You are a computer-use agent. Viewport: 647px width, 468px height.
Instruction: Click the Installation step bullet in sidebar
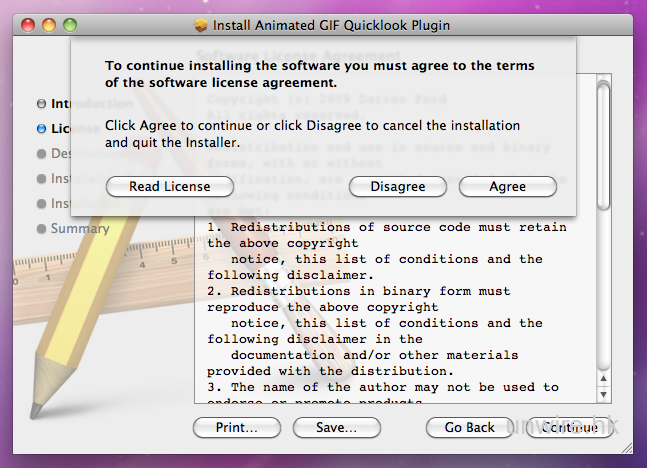tap(41, 203)
